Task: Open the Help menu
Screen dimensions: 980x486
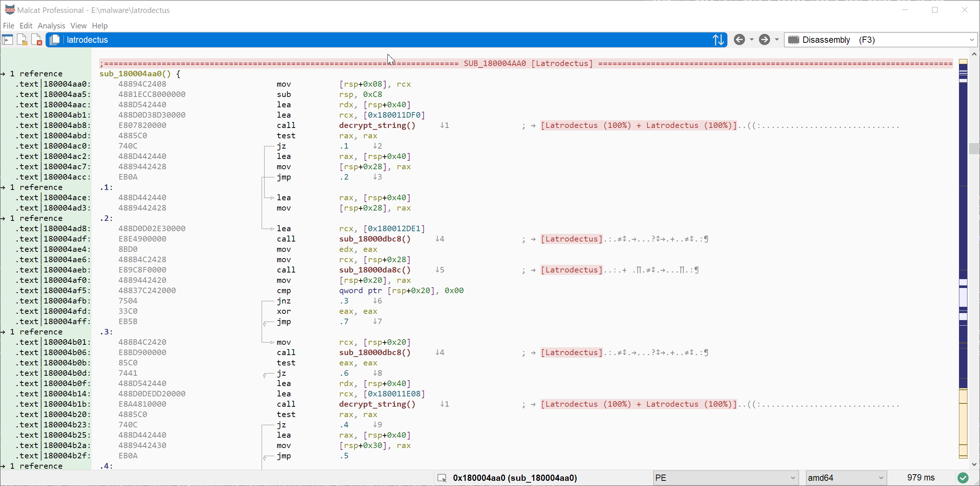Action: coord(100,25)
